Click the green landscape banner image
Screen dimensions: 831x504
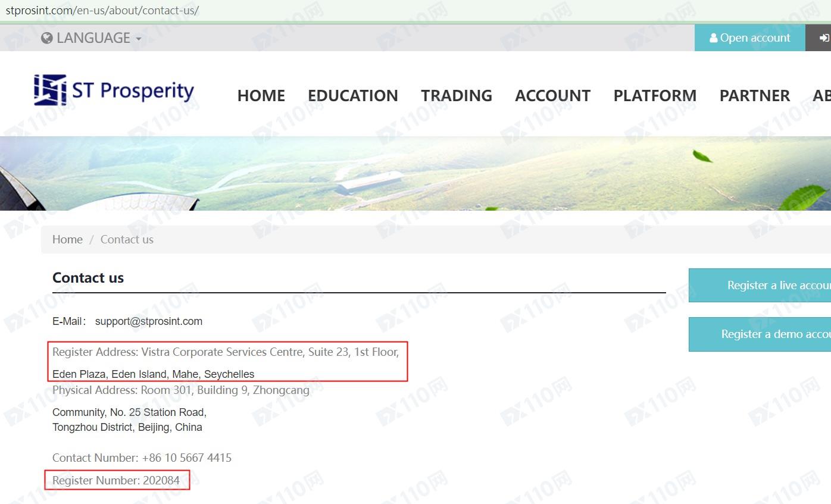[415, 174]
